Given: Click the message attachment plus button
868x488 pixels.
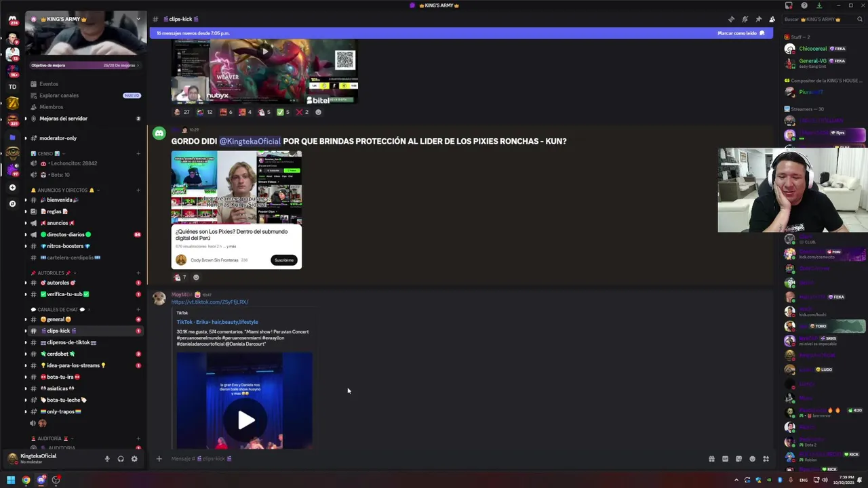Looking at the screenshot, I should pyautogui.click(x=159, y=459).
